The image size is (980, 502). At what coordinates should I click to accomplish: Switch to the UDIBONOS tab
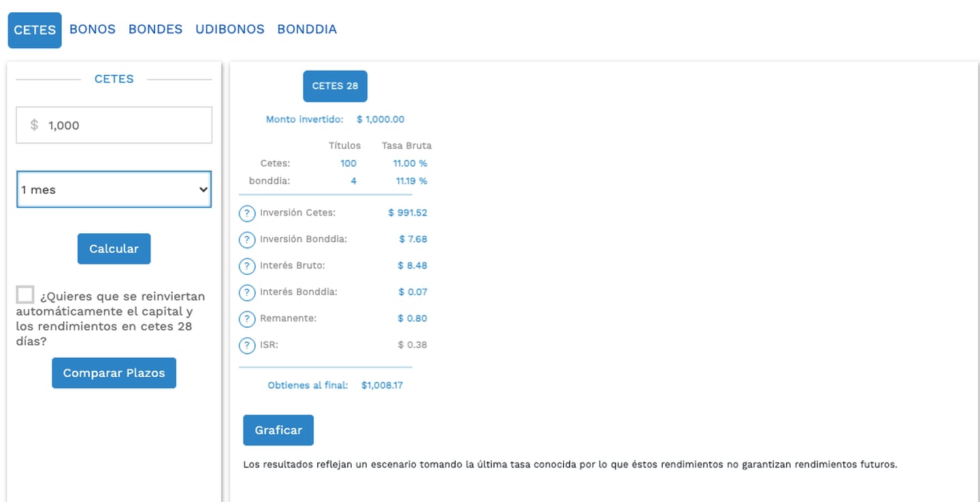[230, 29]
